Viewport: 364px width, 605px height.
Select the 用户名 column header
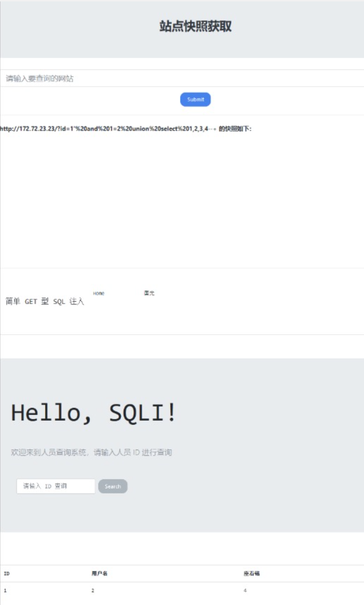[x=99, y=574]
